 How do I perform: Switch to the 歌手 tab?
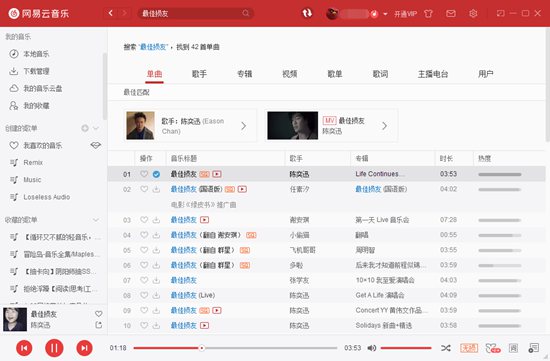pos(199,74)
